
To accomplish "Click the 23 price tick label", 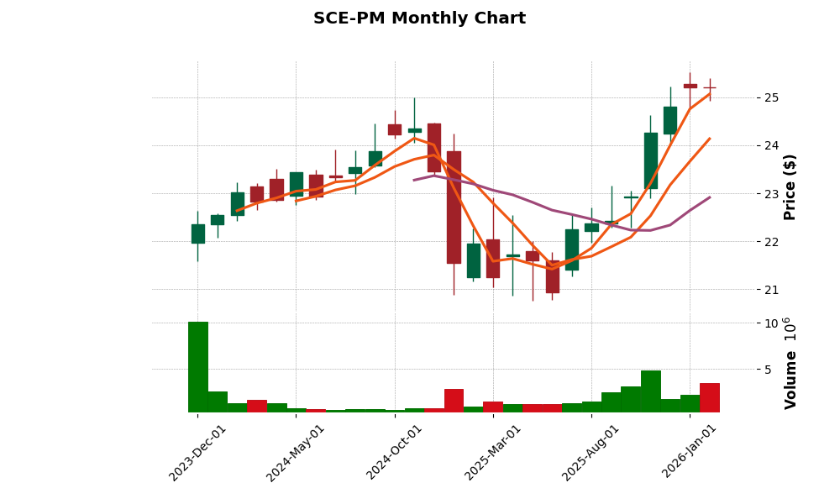I will point(771,194).
